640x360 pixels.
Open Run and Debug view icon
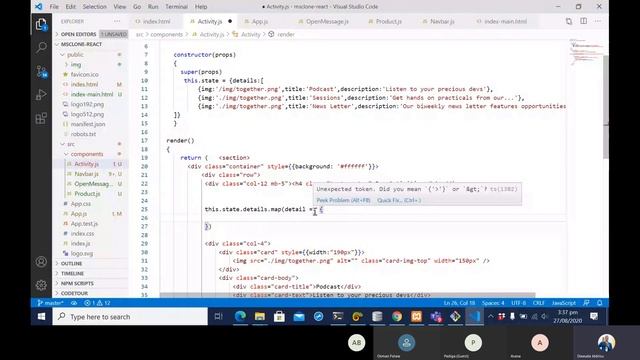point(41,95)
